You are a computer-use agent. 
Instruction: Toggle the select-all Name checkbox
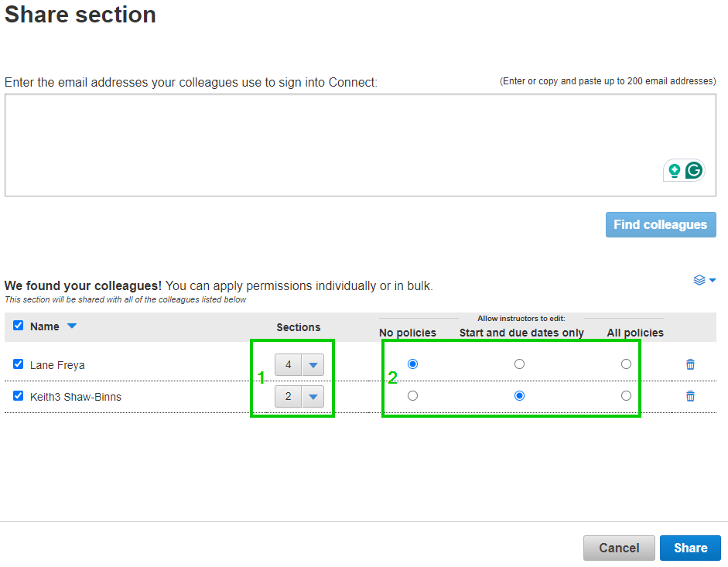tap(19, 326)
